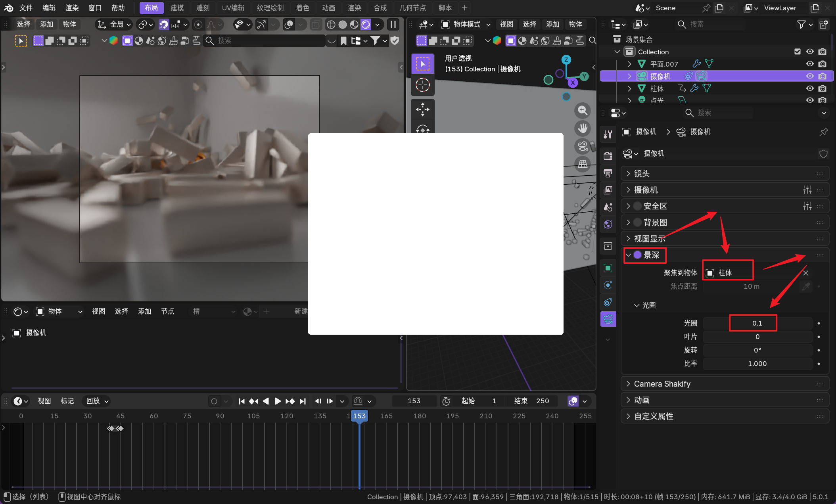Switch to the 建模 workspace tab
836x504 pixels.
click(177, 8)
